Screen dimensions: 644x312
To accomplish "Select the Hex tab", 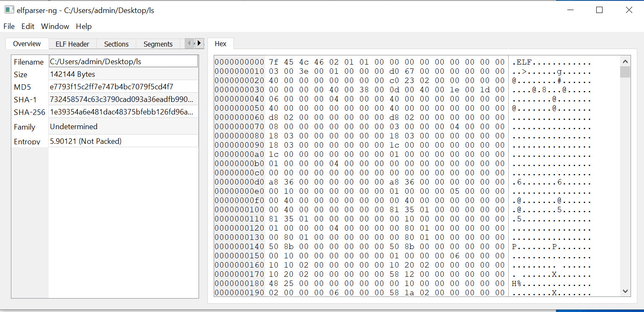I will (x=220, y=44).
